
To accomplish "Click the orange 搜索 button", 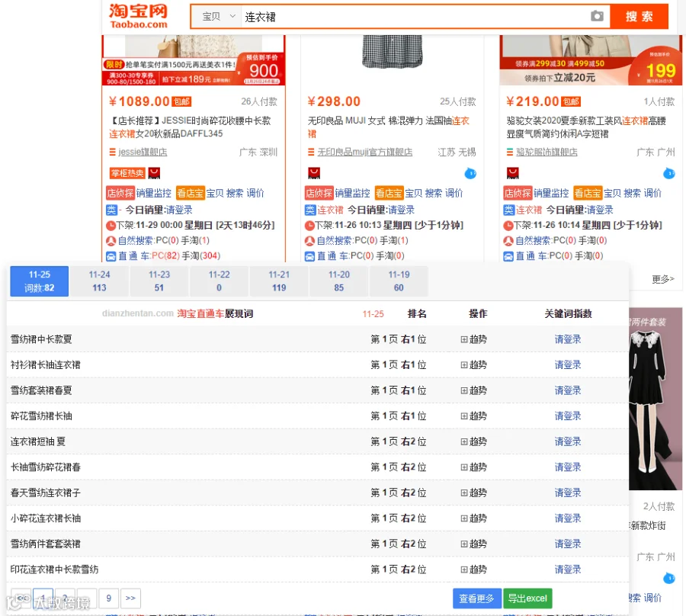I will [639, 17].
